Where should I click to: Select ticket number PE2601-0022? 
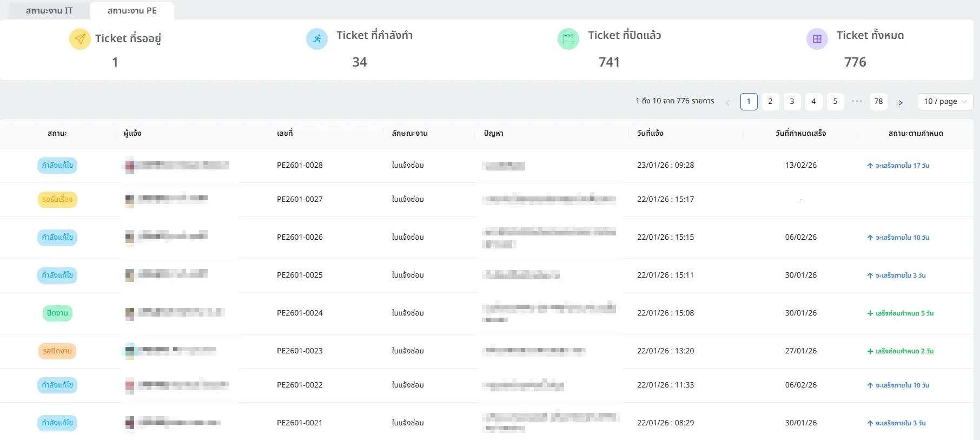(300, 385)
